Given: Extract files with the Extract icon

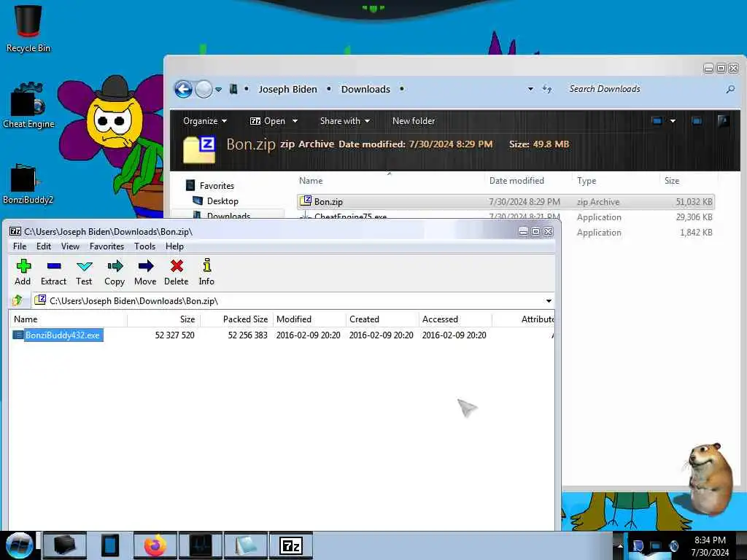Looking at the screenshot, I should point(53,272).
